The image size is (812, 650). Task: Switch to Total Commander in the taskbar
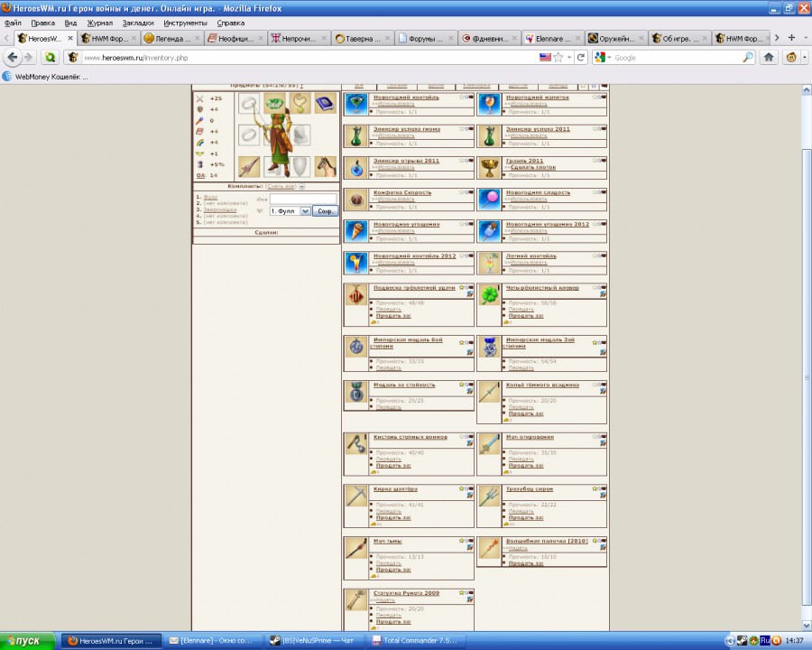pyautogui.click(x=416, y=641)
